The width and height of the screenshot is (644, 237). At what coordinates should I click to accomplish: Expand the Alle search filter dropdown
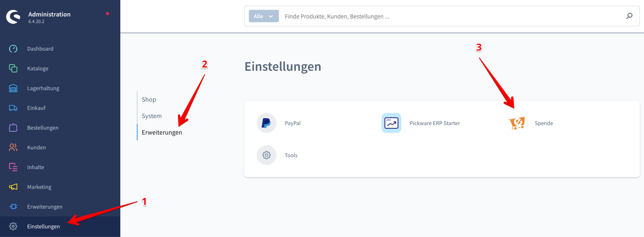pyautogui.click(x=263, y=16)
